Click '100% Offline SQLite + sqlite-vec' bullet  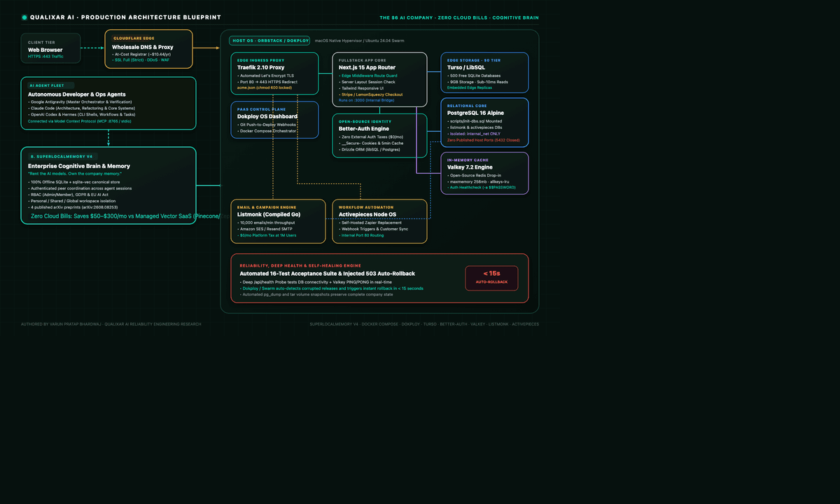click(76, 182)
